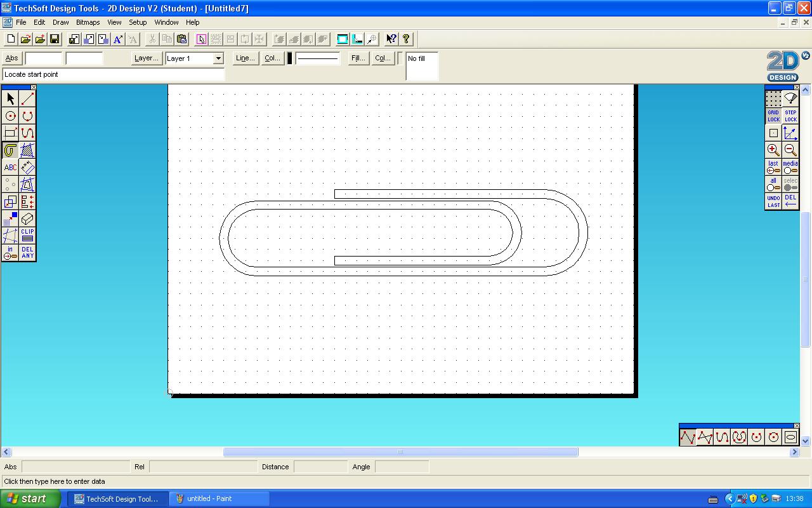Click the line thickness preview swatch
Viewport: 812px width, 508px height.
pyautogui.click(x=289, y=58)
